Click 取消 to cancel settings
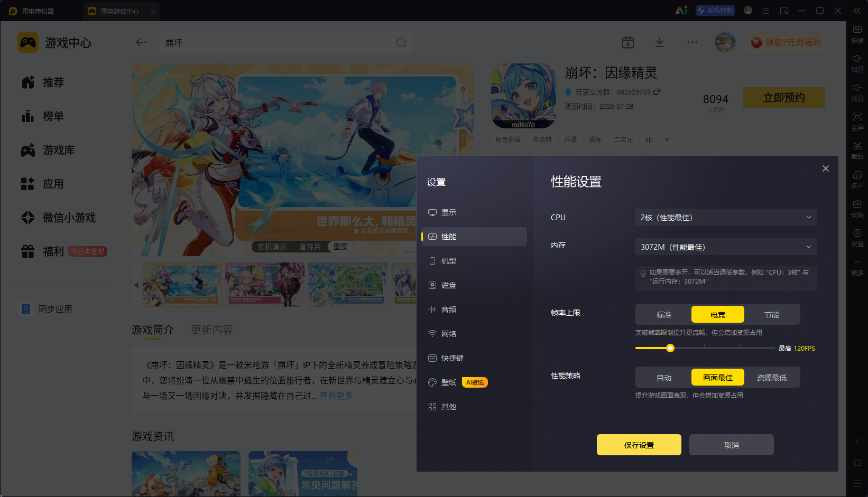Screen dimensions: 868x497 [732, 445]
